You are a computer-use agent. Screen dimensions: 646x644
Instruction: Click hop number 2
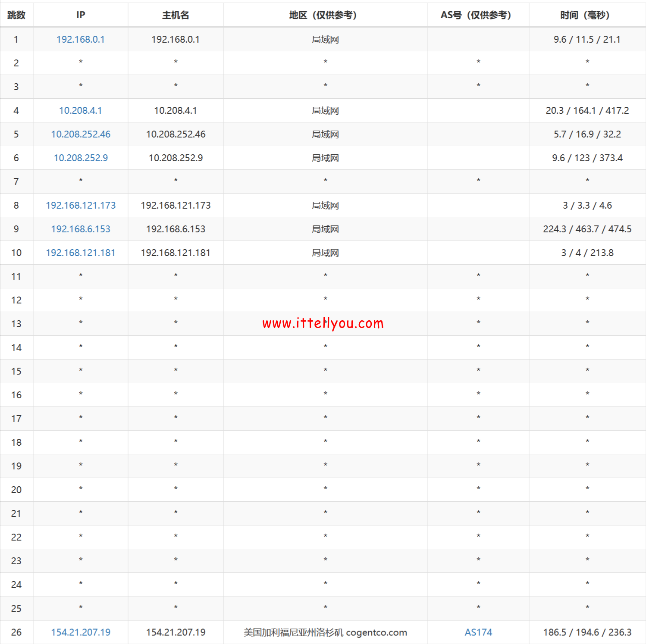point(16,63)
